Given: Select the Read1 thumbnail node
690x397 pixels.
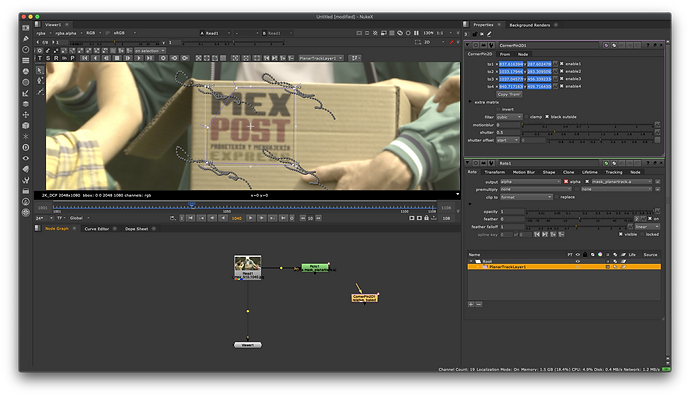Looking at the screenshot, I should pos(248,267).
